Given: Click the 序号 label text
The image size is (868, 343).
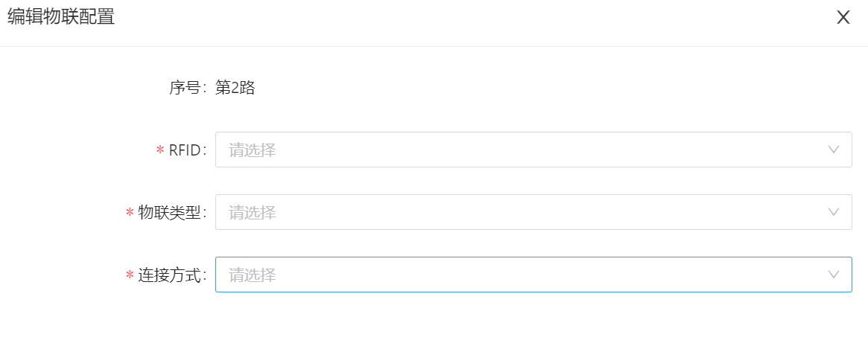Looking at the screenshot, I should click(x=185, y=88).
